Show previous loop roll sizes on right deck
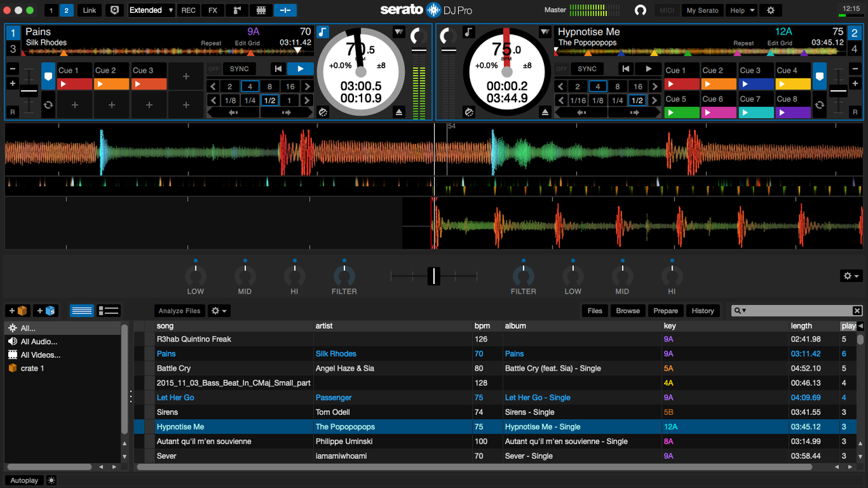Screen dimensions: 868x488 coord(561,100)
